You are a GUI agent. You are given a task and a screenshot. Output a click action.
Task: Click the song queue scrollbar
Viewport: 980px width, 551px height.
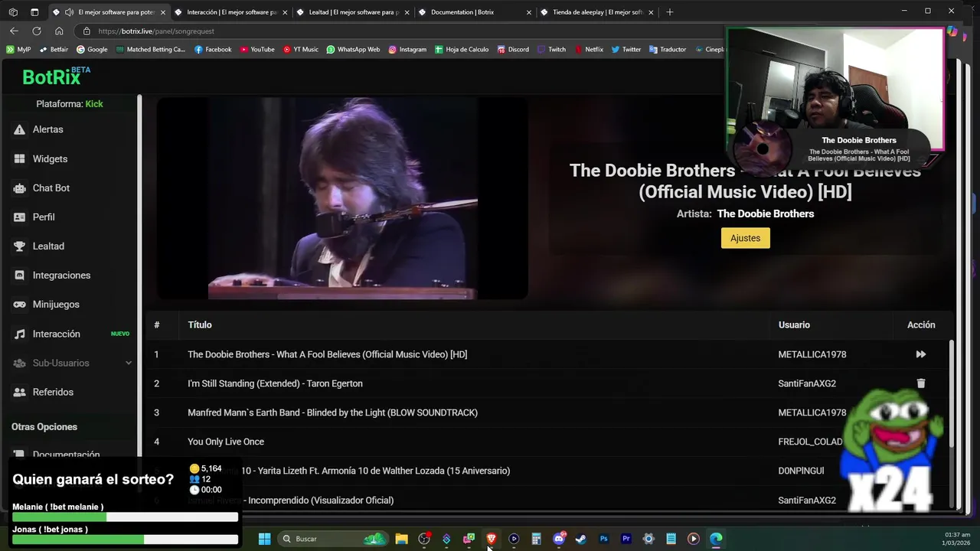coord(952,393)
